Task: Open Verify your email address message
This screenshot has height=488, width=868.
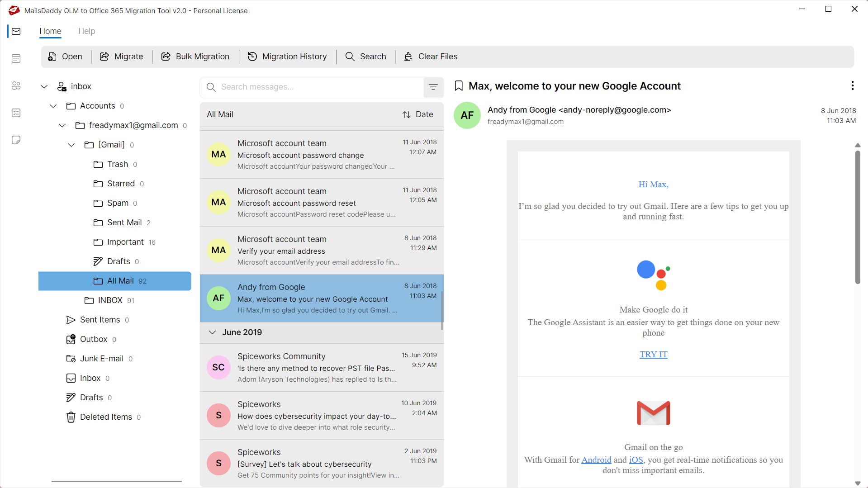Action: click(322, 251)
